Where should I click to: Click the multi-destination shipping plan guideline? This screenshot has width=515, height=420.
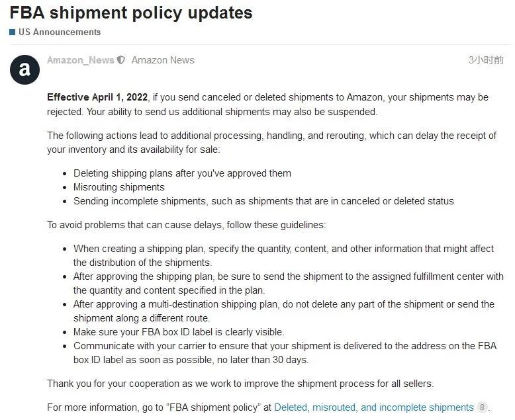[284, 311]
